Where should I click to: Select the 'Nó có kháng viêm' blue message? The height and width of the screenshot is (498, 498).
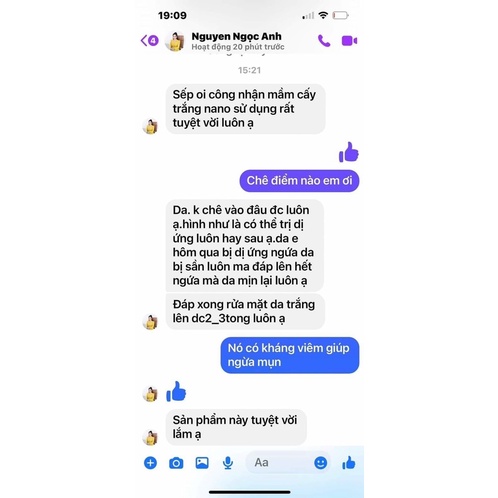pyautogui.click(x=290, y=355)
